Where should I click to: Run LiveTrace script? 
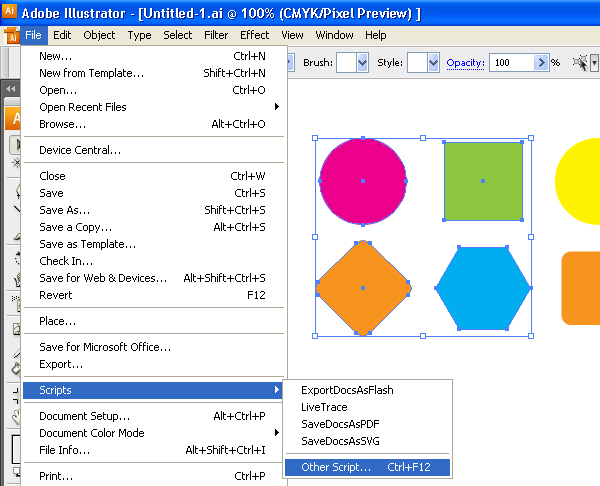(367, 407)
